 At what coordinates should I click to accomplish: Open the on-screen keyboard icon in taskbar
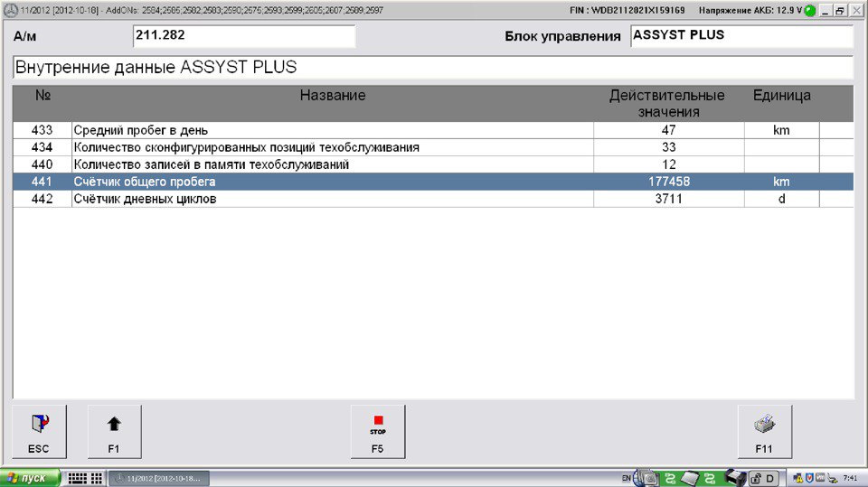coord(77,478)
